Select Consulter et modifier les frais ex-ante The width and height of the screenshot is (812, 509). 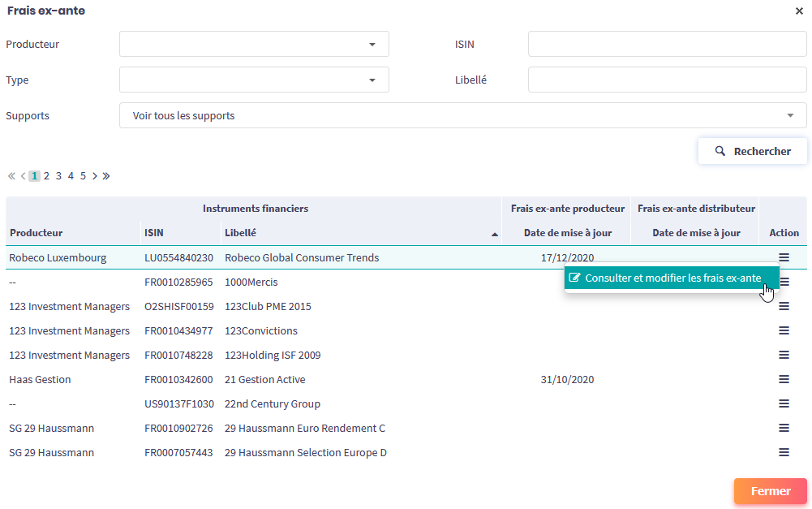click(672, 278)
